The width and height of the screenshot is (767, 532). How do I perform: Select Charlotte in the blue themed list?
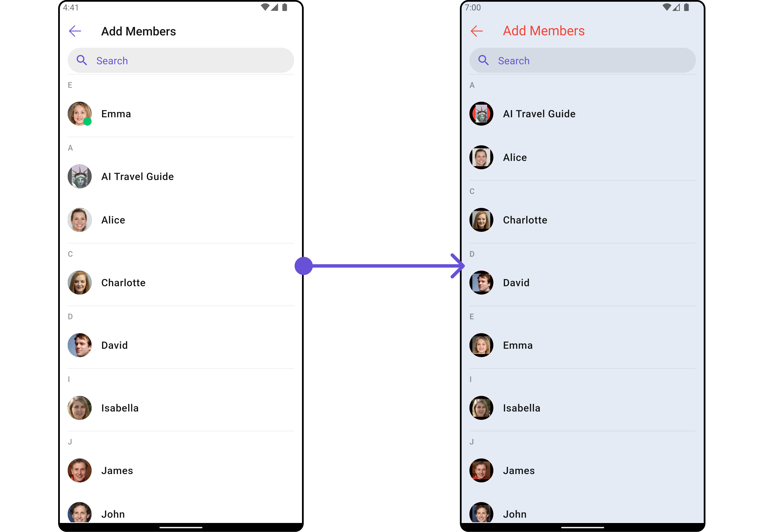[582, 220]
